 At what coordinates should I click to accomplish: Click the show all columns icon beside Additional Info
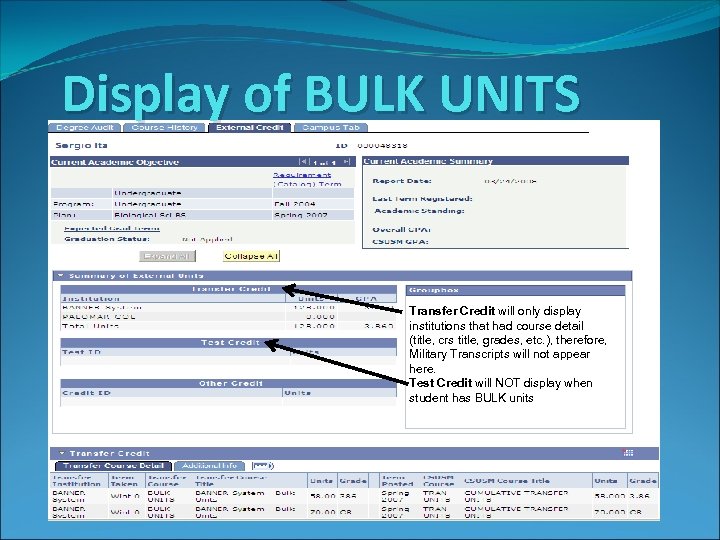click(263, 466)
